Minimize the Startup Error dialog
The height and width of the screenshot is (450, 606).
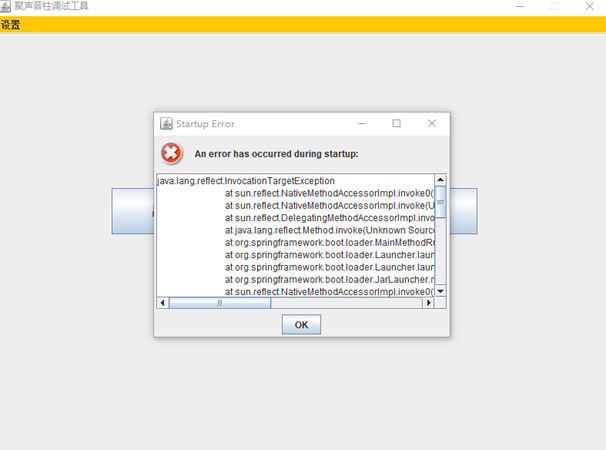point(362,123)
